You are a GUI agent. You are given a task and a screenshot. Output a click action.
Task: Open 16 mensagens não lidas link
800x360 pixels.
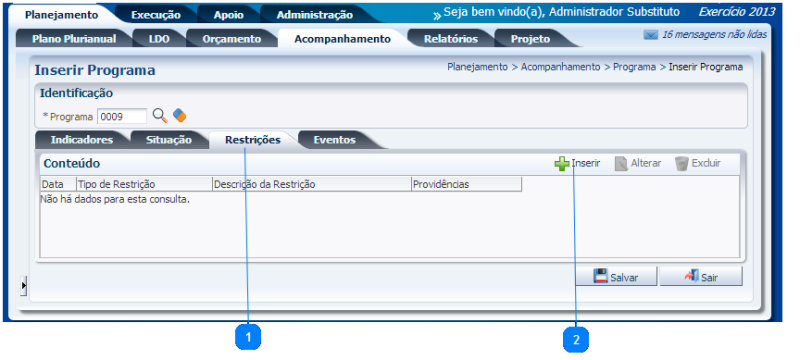714,35
